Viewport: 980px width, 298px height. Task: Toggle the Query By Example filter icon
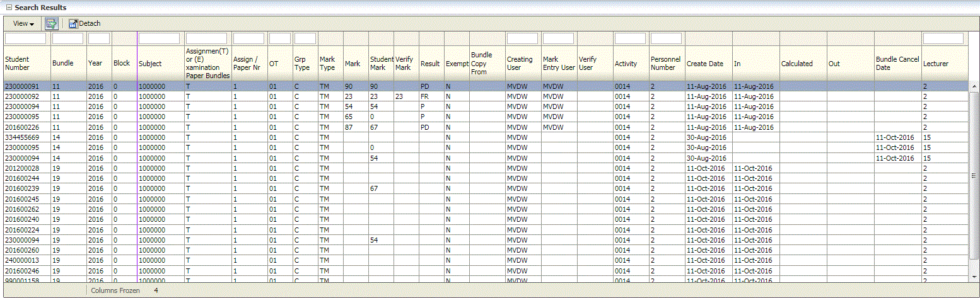52,23
